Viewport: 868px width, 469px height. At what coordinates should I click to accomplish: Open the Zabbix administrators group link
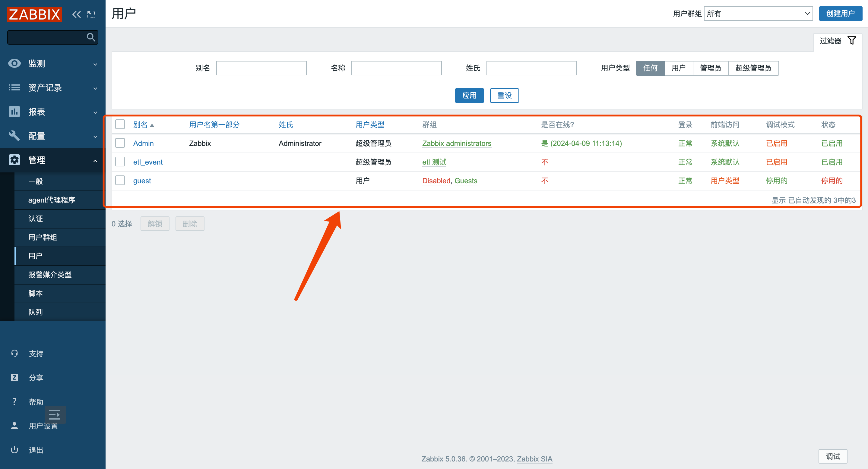click(457, 143)
